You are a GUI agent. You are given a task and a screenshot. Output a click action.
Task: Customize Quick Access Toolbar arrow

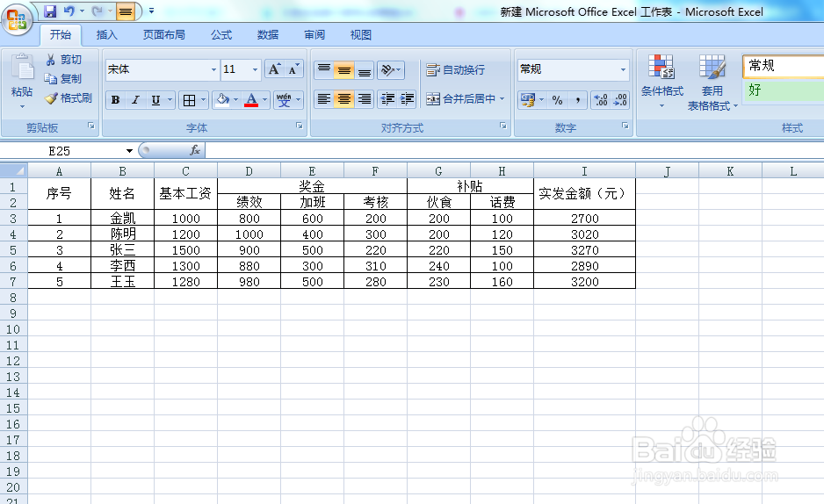coord(151,11)
